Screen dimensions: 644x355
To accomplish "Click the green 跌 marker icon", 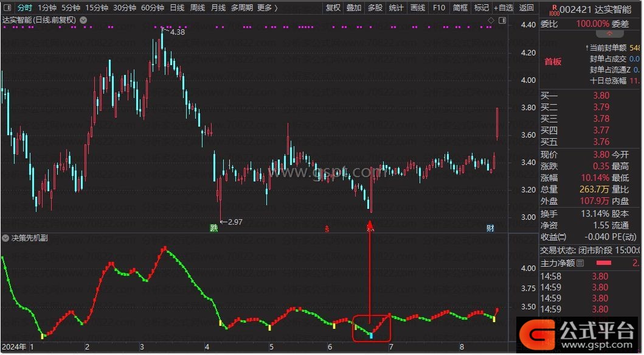I will 213,228.
